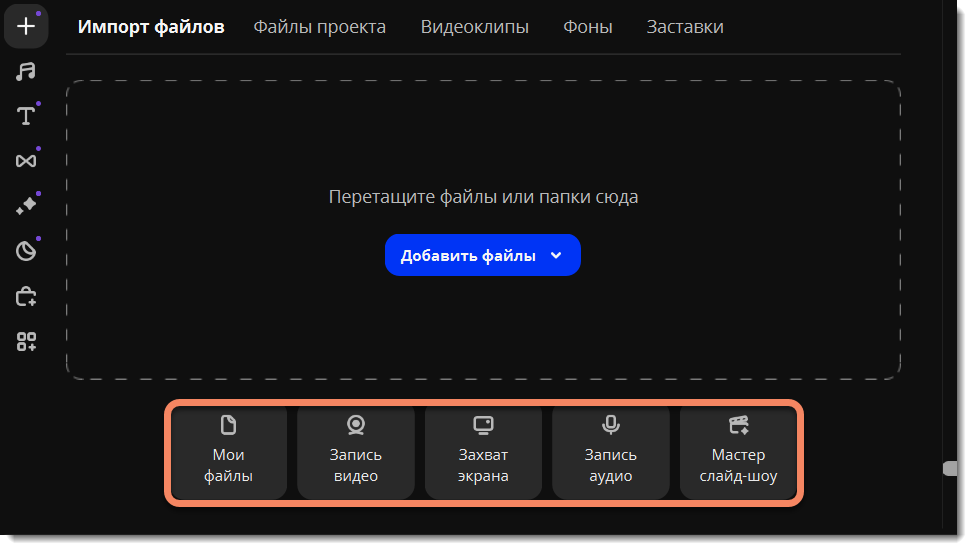Open the Import section with the plus icon
Image resolution: width=972 pixels, height=550 pixels.
tap(26, 27)
